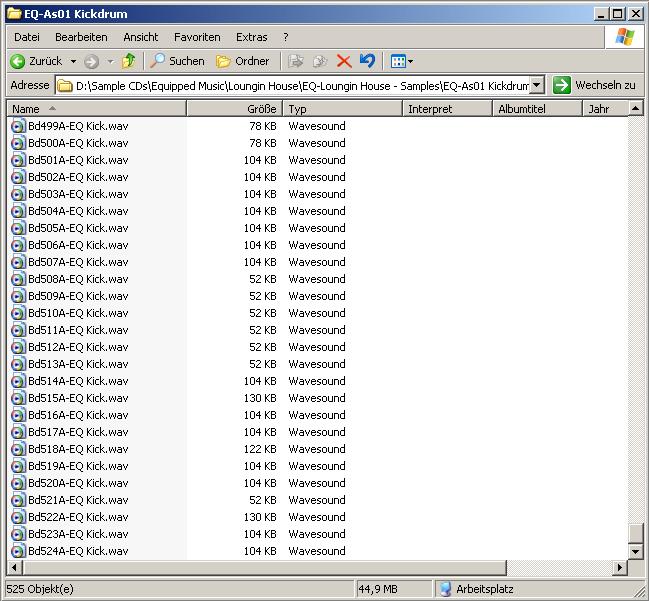The image size is (649, 601).
Task: Select the Bd499A-EQ Kick.wav file icon
Action: click(18, 126)
